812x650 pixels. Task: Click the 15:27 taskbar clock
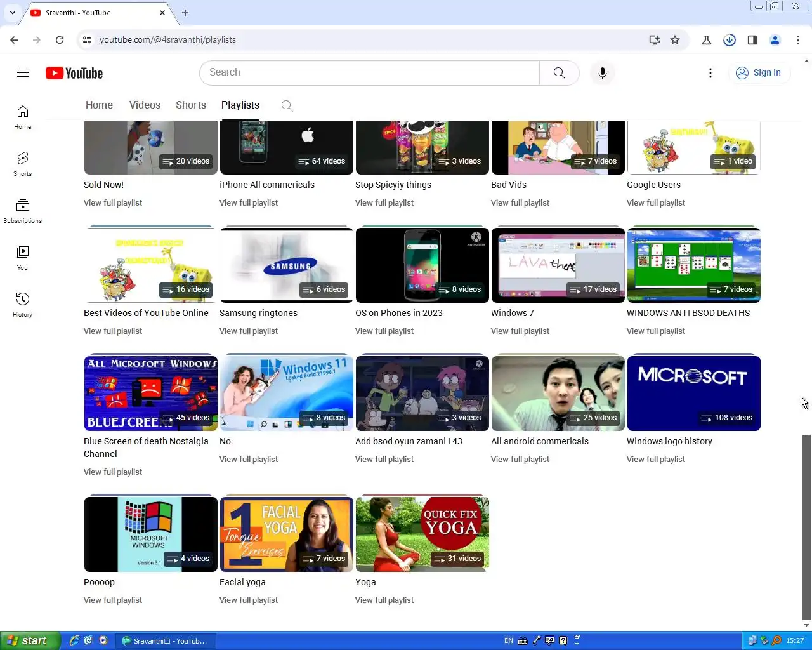click(795, 640)
